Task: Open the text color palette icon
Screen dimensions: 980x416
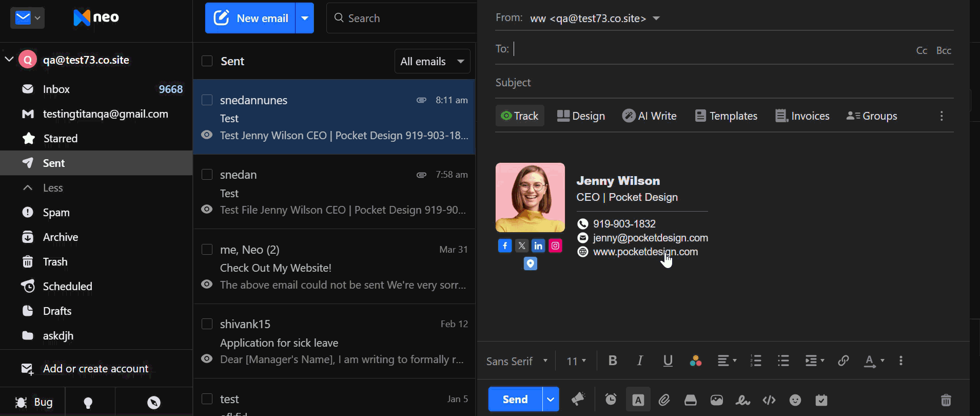Action: point(695,361)
